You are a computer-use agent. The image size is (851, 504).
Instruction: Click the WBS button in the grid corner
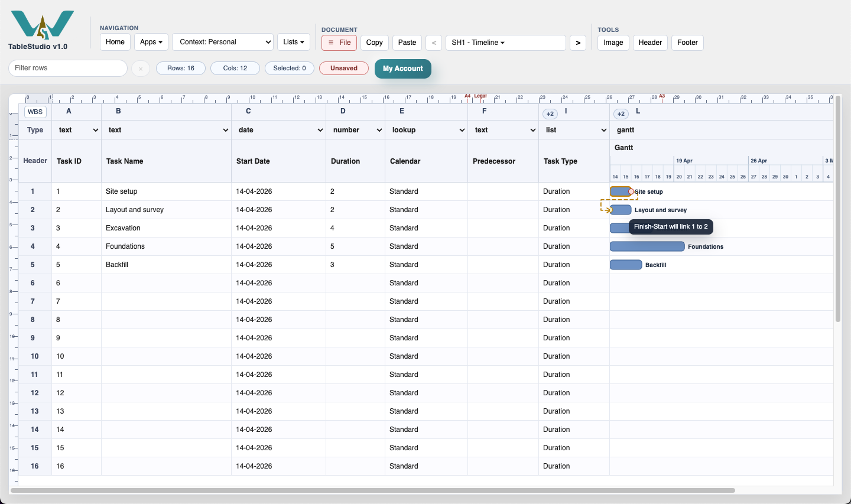pos(35,112)
